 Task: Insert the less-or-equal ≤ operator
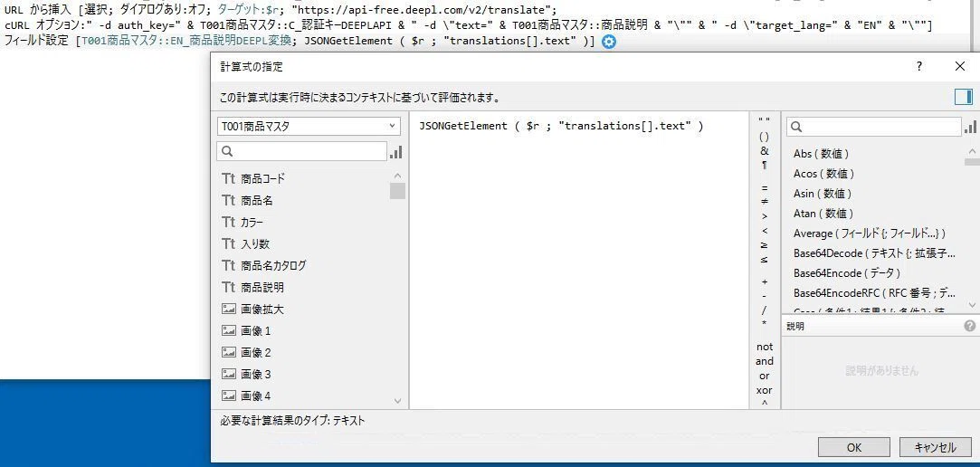coord(765,260)
